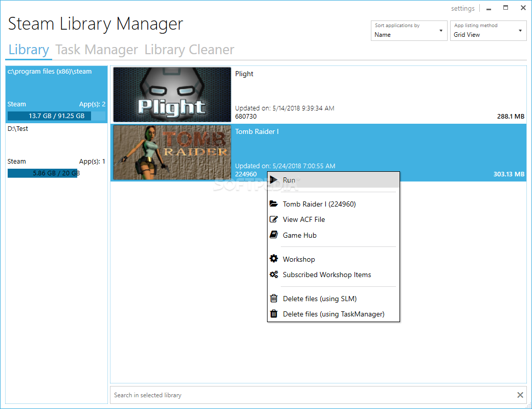Select the D:\Test library

56,152
